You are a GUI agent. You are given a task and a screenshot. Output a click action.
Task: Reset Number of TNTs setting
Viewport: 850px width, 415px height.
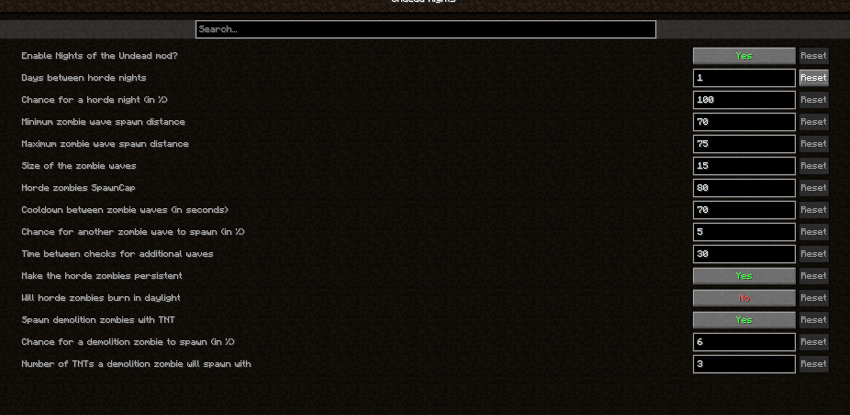pyautogui.click(x=813, y=364)
